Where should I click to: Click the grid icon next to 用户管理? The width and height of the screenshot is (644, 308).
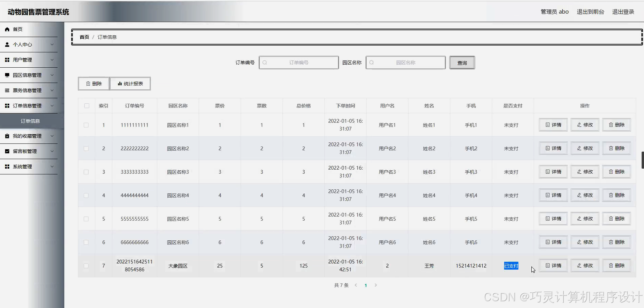pos(7,60)
